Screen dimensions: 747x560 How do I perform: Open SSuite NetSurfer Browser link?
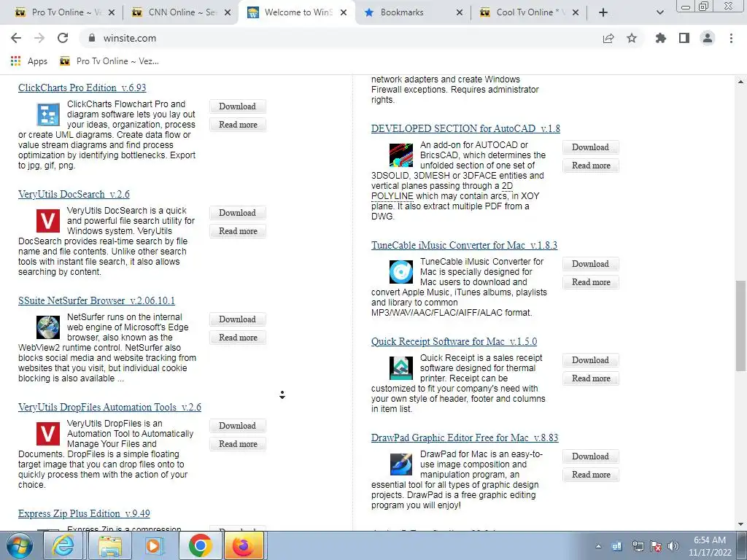(97, 301)
